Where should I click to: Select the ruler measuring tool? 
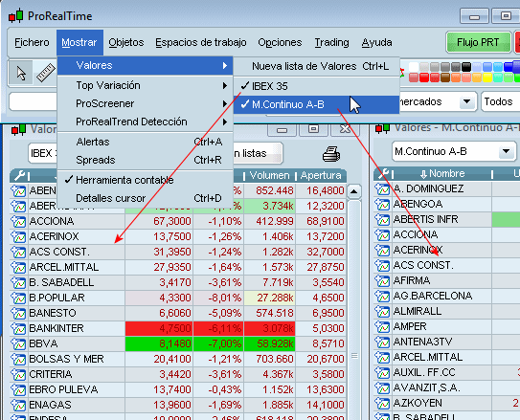click(x=45, y=73)
